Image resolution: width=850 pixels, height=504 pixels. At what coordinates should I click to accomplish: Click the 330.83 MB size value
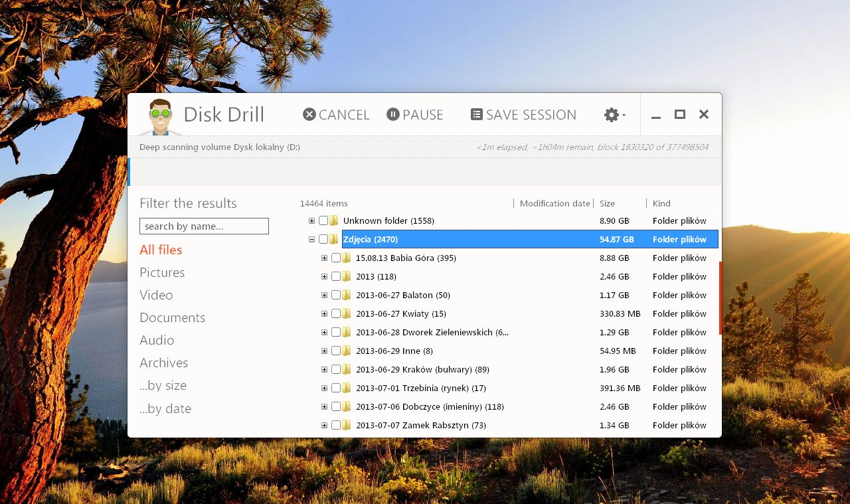tap(620, 313)
